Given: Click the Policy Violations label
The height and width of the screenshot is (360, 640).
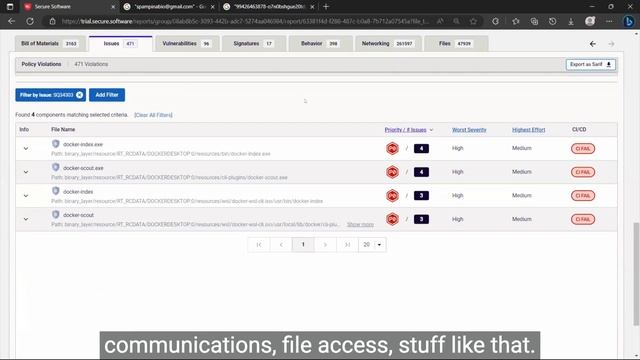Looking at the screenshot, I should pyautogui.click(x=41, y=64).
